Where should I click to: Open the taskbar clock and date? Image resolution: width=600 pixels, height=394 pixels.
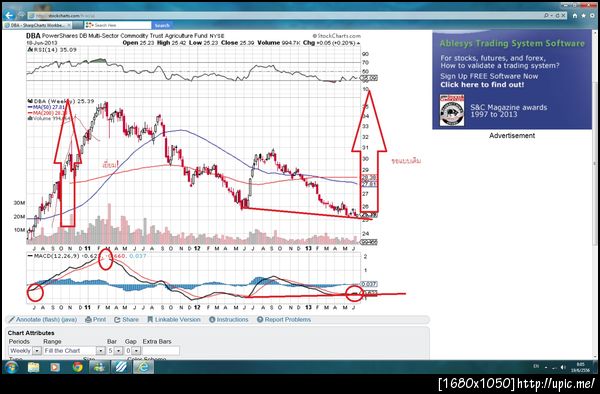tap(580, 367)
